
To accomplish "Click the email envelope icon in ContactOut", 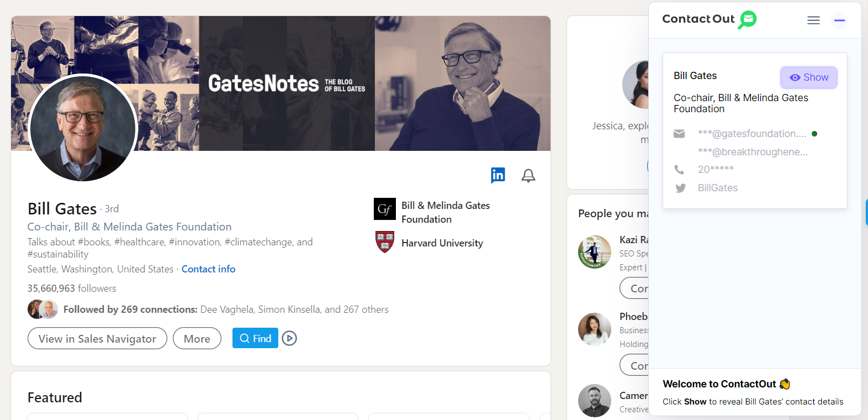I will click(679, 134).
